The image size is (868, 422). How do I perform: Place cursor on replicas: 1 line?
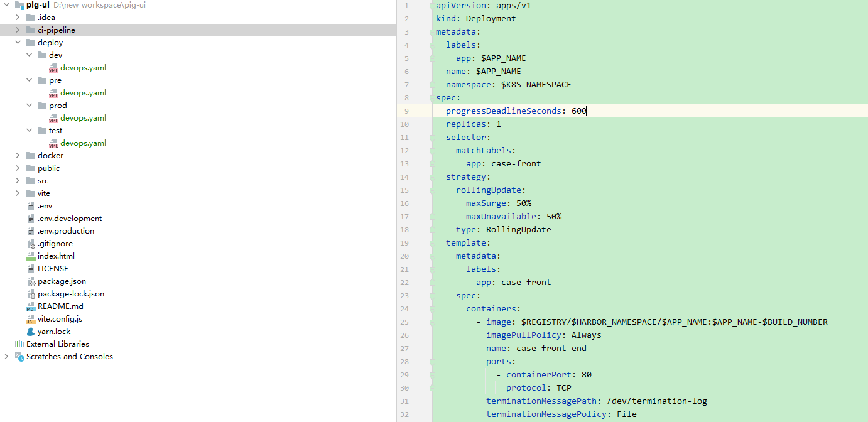click(x=474, y=124)
